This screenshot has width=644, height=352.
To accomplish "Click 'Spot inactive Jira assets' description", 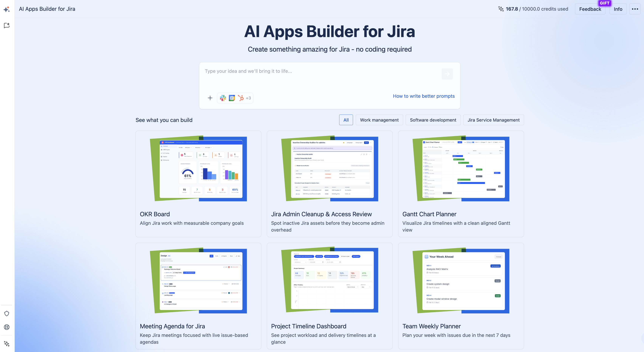I will coord(327,226).
